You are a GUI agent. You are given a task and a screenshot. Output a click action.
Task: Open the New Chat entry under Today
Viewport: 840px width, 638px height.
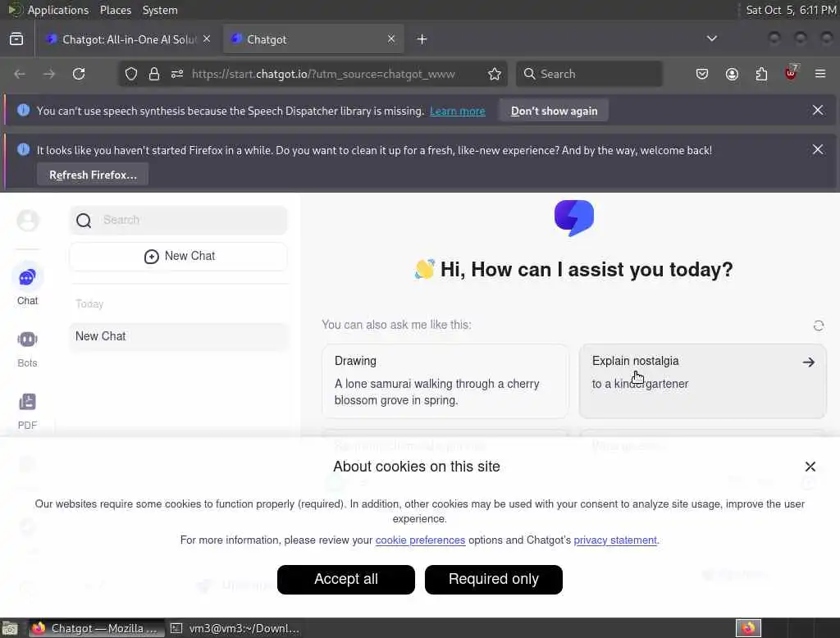(178, 336)
